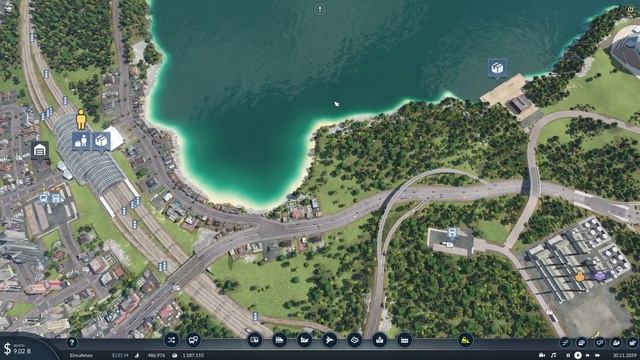Activate the yellow bulldozer tool
The image size is (640, 360).
click(465, 340)
